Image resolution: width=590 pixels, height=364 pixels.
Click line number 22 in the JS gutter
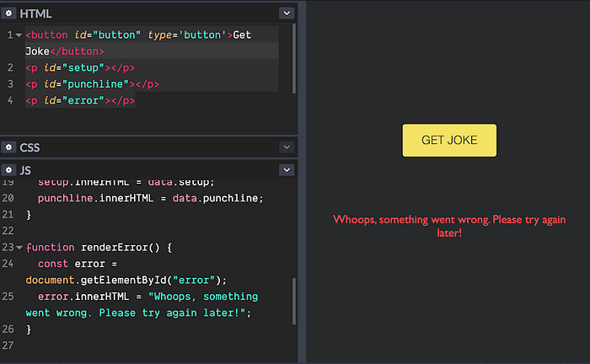click(x=8, y=231)
